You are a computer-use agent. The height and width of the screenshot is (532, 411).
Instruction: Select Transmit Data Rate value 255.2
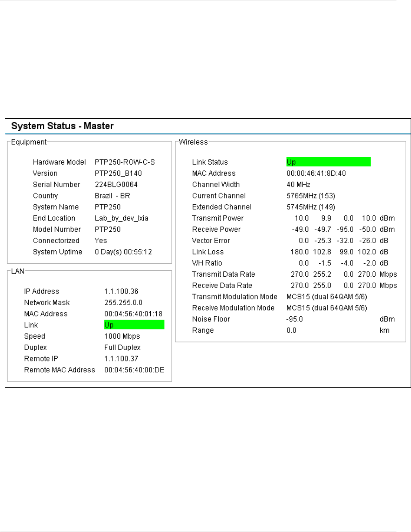[x=322, y=274]
